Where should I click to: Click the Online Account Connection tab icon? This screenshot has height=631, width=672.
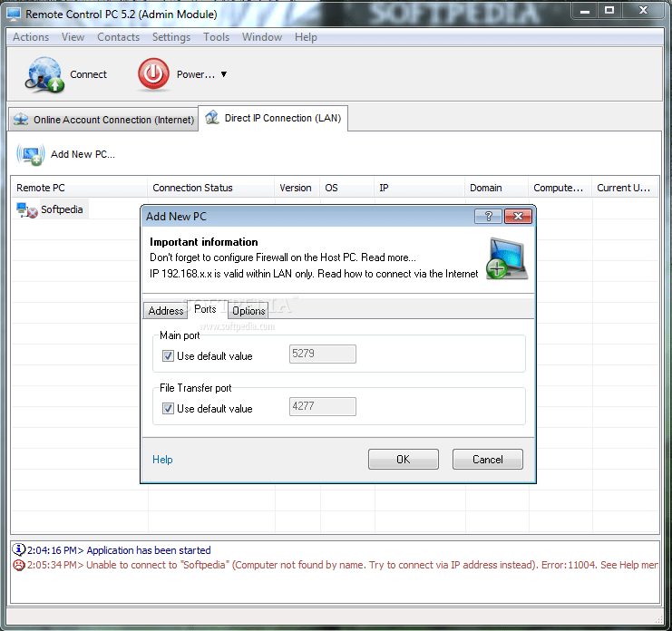(x=21, y=119)
